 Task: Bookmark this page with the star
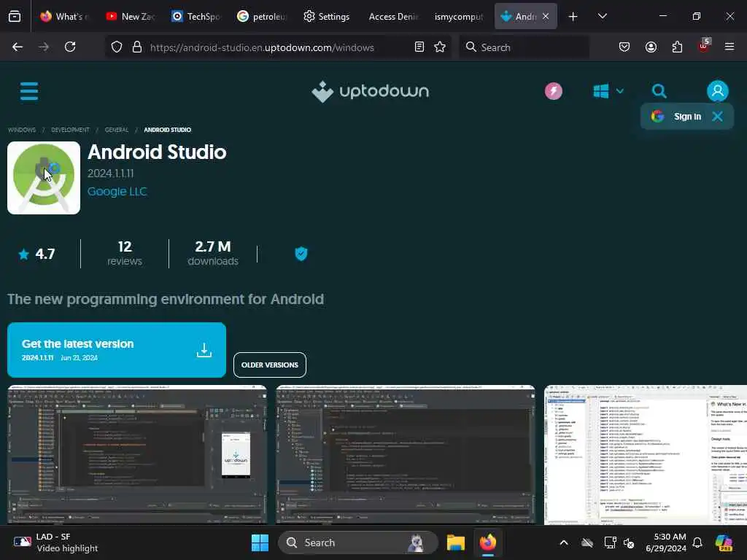tap(440, 47)
